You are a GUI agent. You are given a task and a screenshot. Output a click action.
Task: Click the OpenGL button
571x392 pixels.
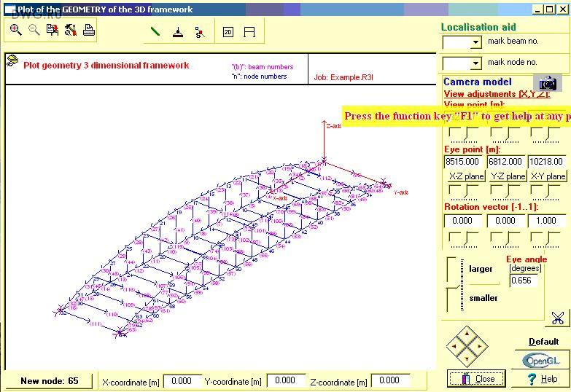tap(543, 361)
